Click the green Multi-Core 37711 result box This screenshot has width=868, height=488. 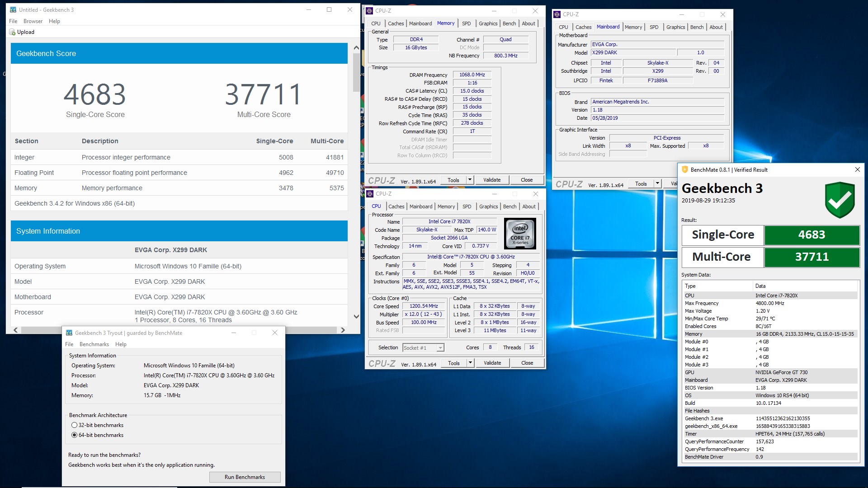811,257
